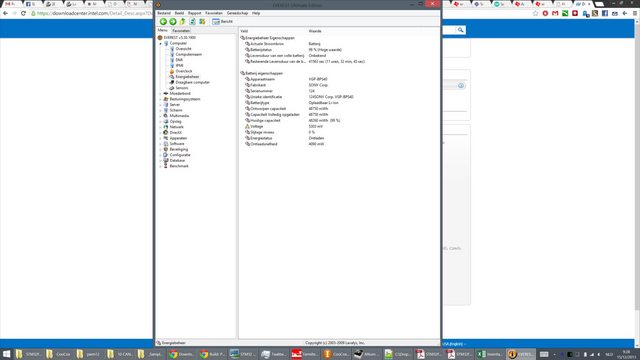Select Energiebeheer in the tree
The height and width of the screenshot is (360, 640).
[x=187, y=77]
